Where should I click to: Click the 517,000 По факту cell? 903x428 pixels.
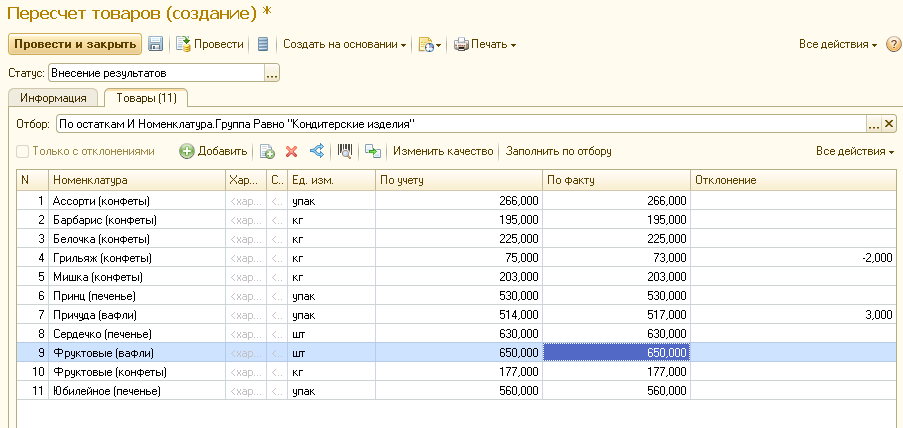point(616,315)
